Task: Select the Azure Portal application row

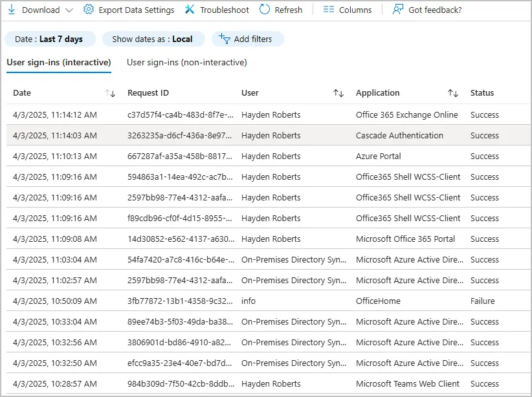Action: (x=379, y=156)
